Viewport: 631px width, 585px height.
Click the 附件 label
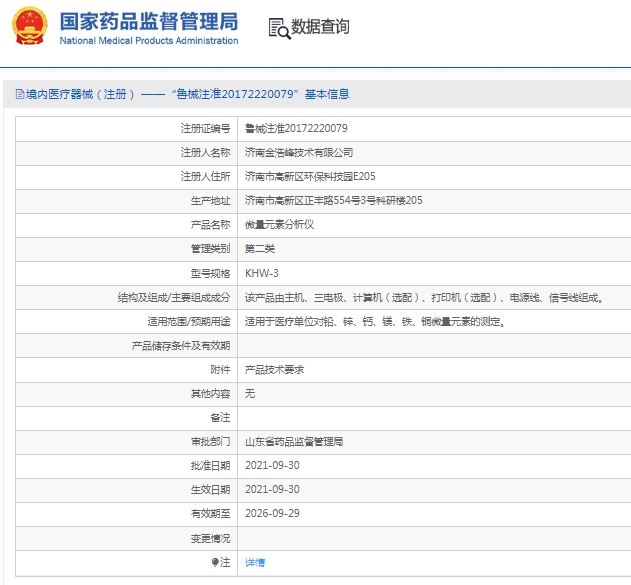221,369
